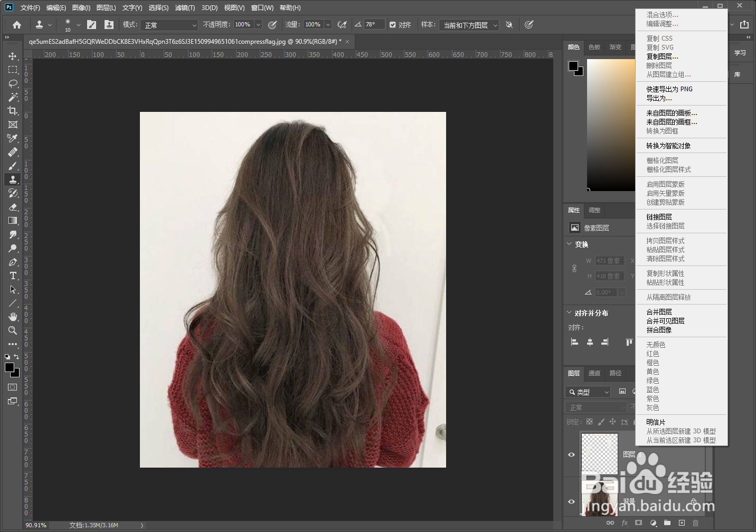Select the Hand tool

point(13,317)
